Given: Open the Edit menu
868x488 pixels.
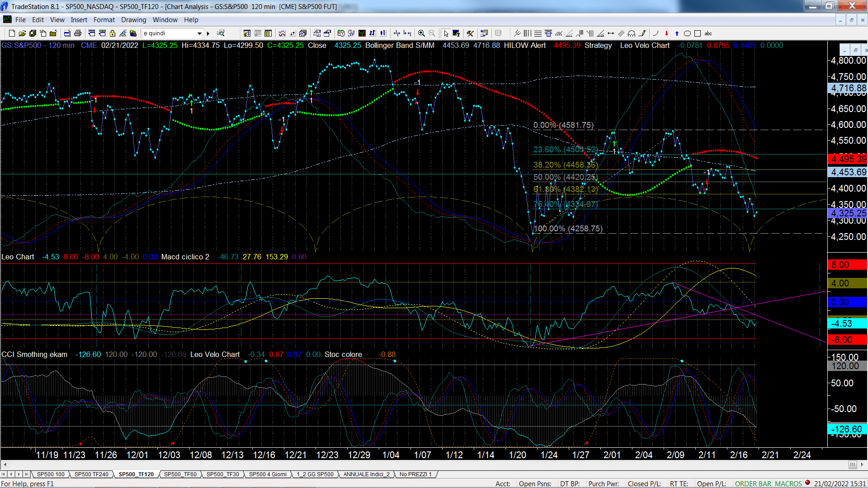Looking at the screenshot, I should [x=38, y=20].
